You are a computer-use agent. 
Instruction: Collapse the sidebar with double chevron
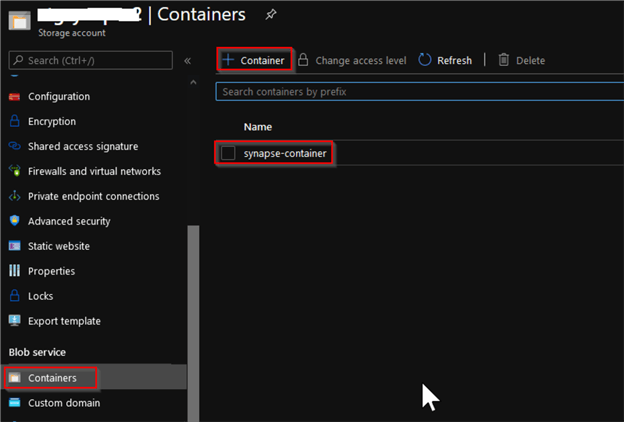(x=187, y=61)
